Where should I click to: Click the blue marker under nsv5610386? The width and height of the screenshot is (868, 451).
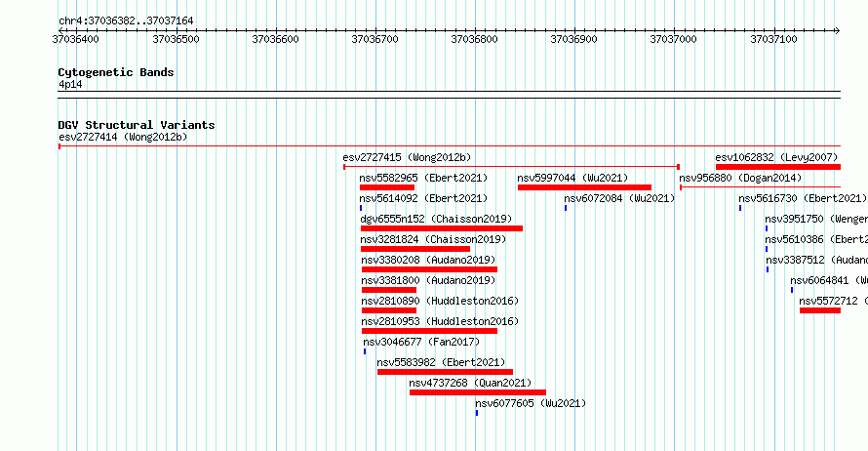click(x=767, y=249)
